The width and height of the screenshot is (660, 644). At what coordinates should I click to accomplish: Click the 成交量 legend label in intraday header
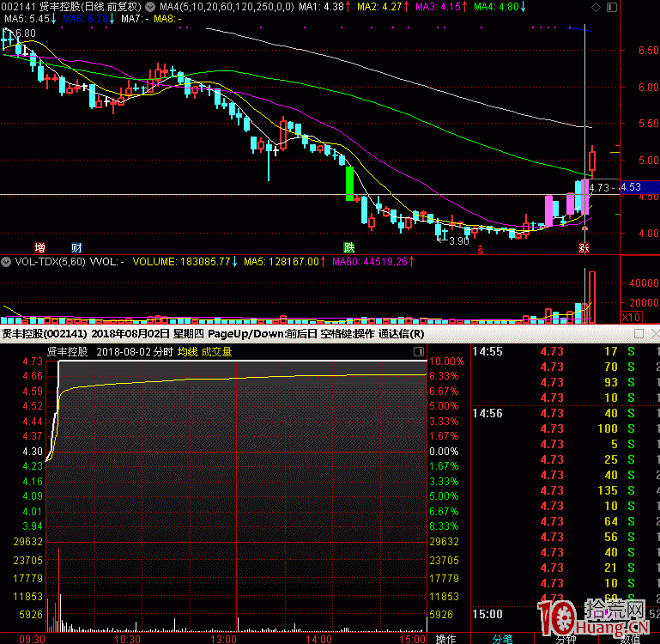coord(216,351)
